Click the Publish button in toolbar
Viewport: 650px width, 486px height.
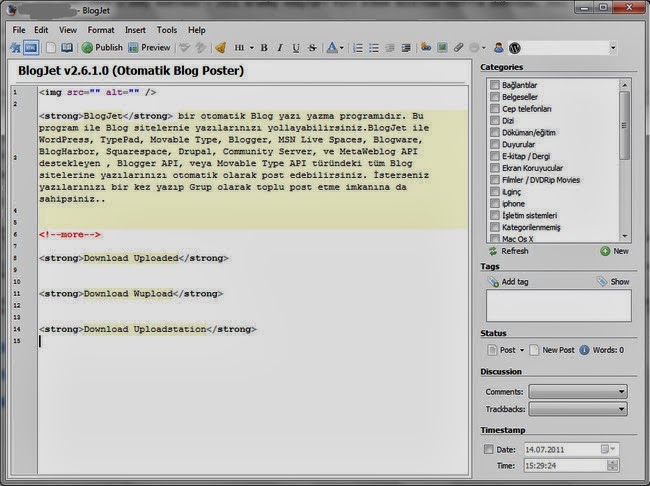102,48
